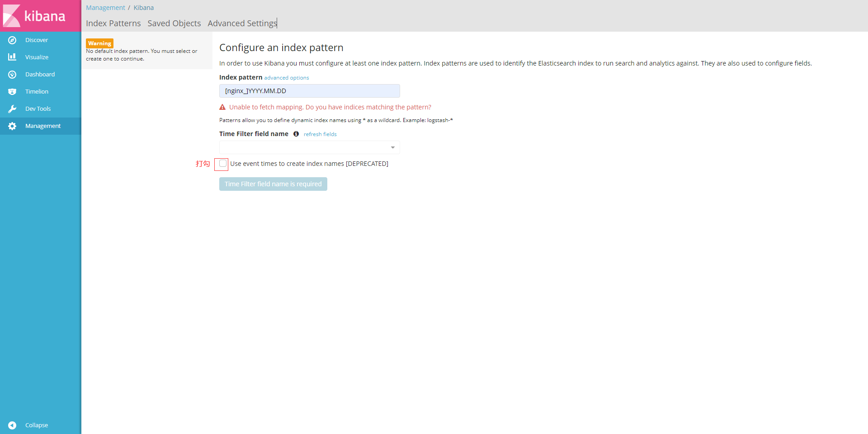Check Use event times to create index names
The height and width of the screenshot is (434, 868).
(x=222, y=164)
